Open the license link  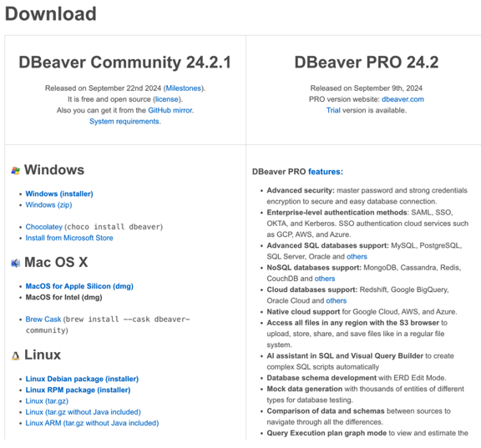(167, 99)
